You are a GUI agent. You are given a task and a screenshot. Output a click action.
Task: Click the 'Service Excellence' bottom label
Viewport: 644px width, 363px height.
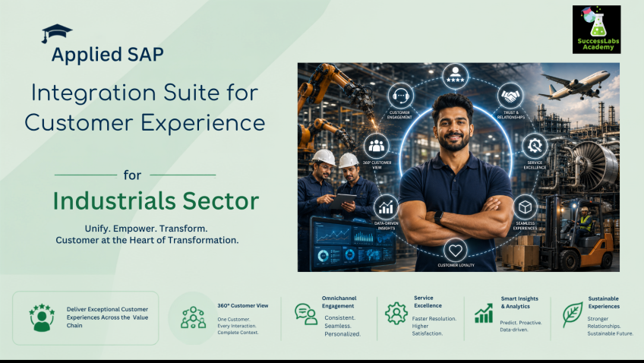click(x=428, y=301)
